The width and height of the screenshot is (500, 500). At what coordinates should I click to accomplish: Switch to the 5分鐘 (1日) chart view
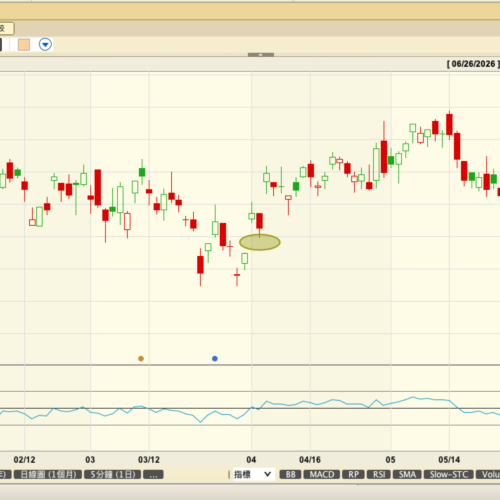point(113,474)
